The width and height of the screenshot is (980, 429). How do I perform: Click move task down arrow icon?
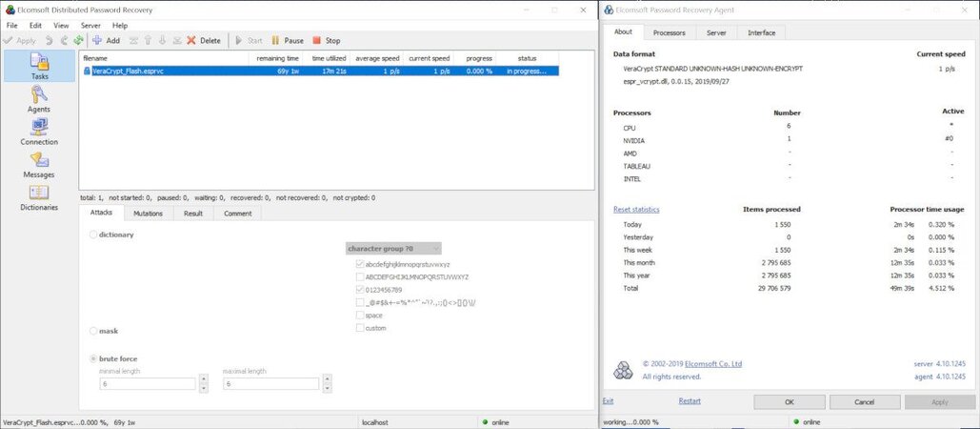point(163,41)
